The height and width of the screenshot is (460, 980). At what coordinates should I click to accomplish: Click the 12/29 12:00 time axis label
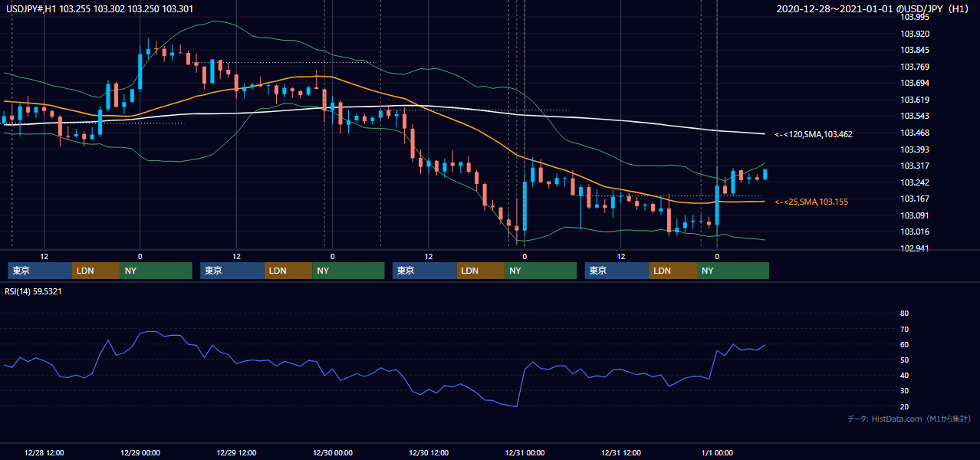point(236,452)
